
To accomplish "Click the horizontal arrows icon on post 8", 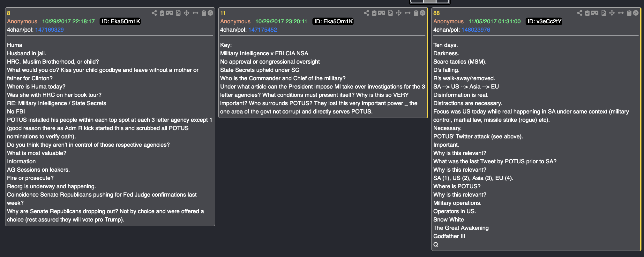I will click(x=195, y=13).
